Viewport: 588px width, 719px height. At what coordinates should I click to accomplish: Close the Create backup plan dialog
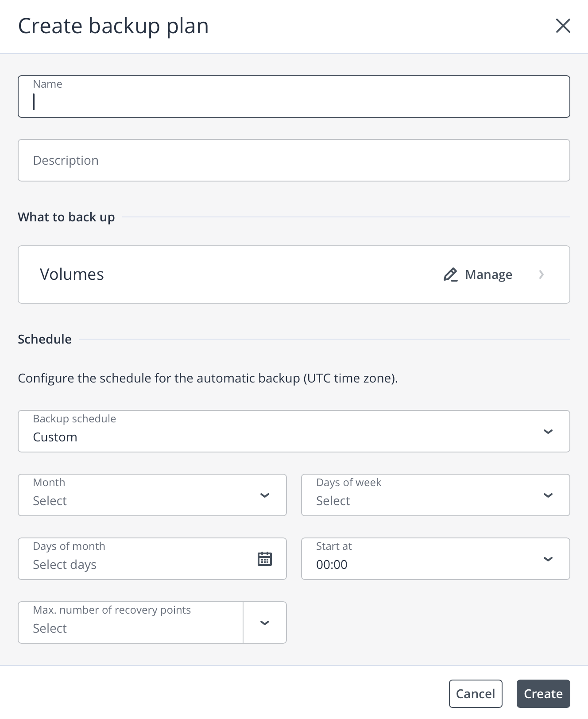click(563, 26)
